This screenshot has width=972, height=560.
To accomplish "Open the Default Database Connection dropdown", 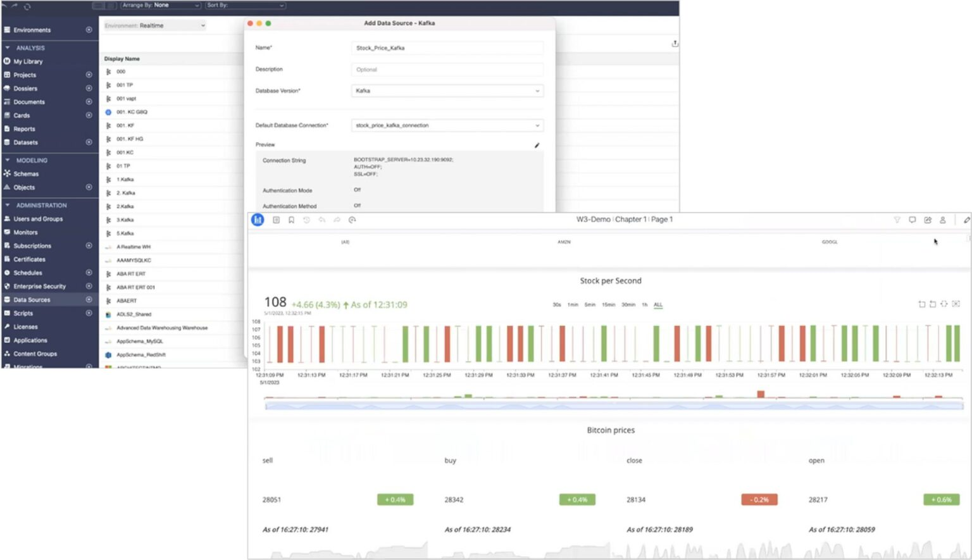I will point(447,125).
